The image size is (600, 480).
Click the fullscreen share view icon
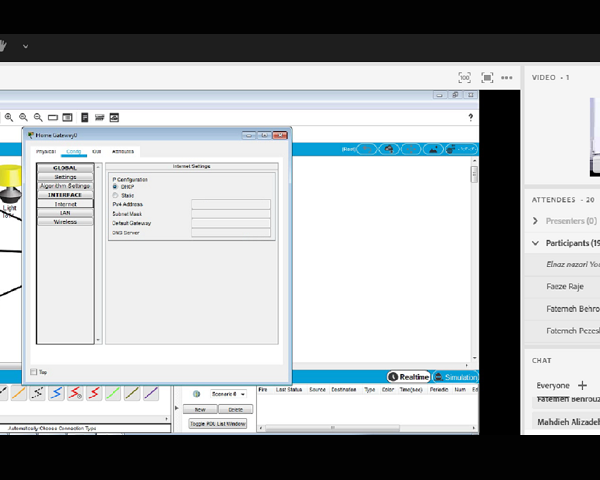(x=487, y=77)
